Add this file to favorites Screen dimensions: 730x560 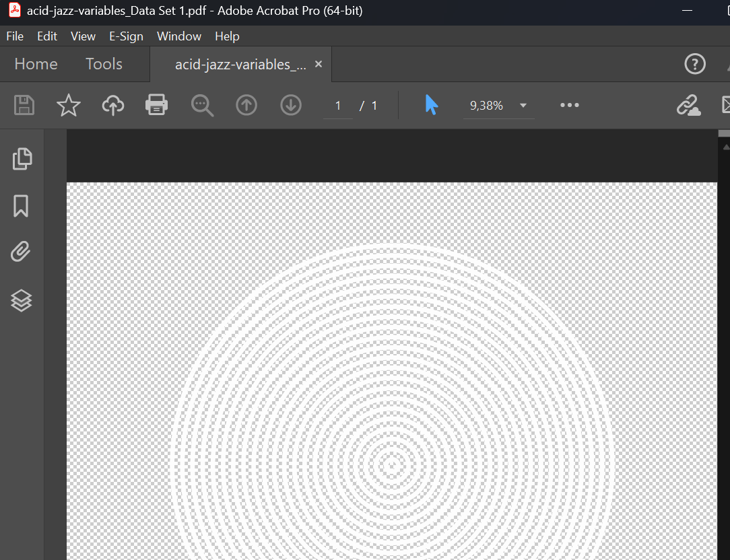pos(68,105)
